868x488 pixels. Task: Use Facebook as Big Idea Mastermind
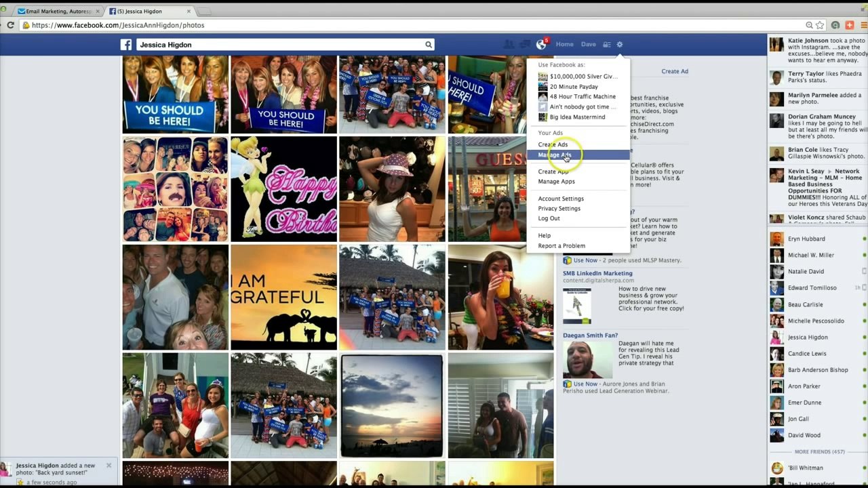pos(572,117)
